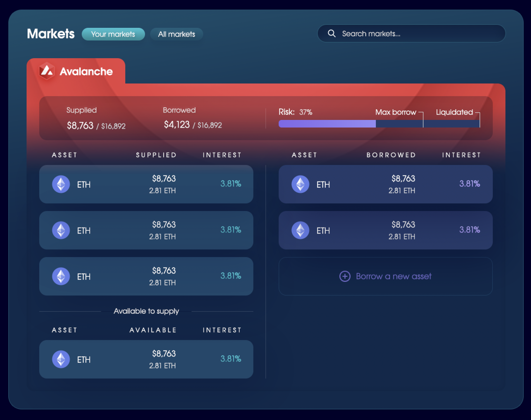This screenshot has height=420, width=531.
Task: Click Borrow a new asset link
Action: click(394, 276)
